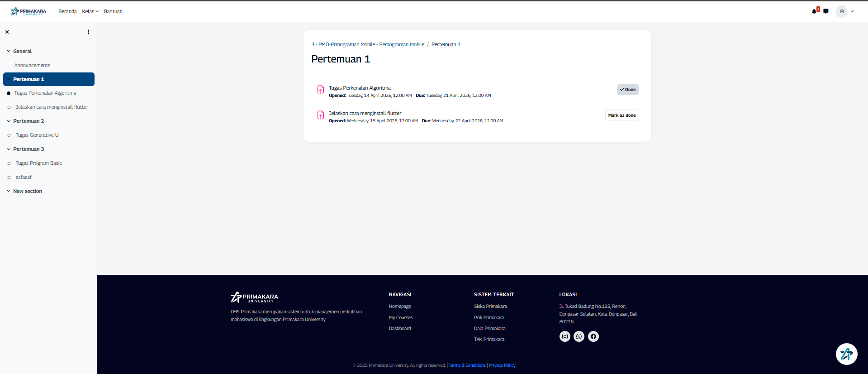
Task: Click floating Primakara assistant button
Action: point(847,354)
